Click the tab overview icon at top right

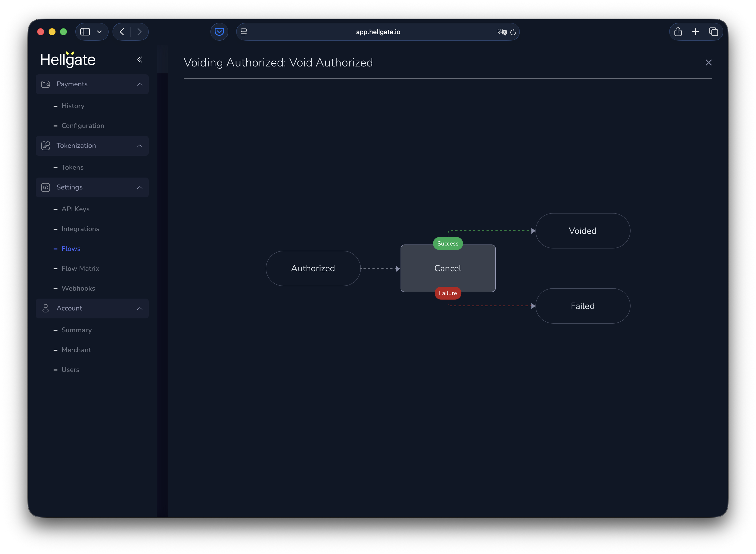(713, 31)
